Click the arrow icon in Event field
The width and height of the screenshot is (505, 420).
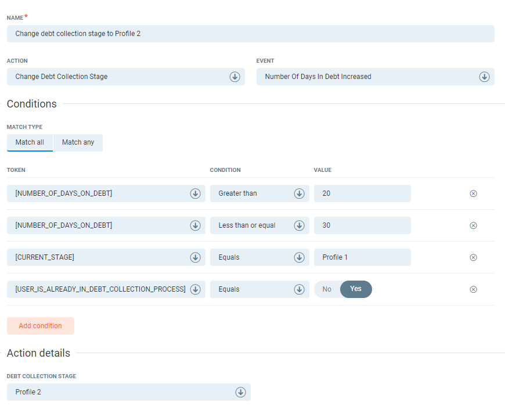pyautogui.click(x=484, y=77)
